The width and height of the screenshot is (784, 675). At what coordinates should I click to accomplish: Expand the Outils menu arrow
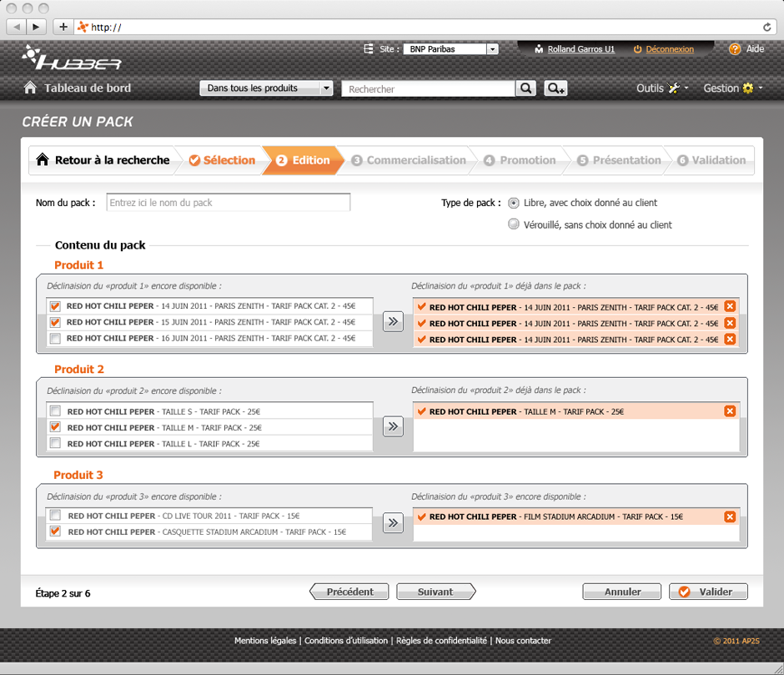pyautogui.click(x=686, y=88)
